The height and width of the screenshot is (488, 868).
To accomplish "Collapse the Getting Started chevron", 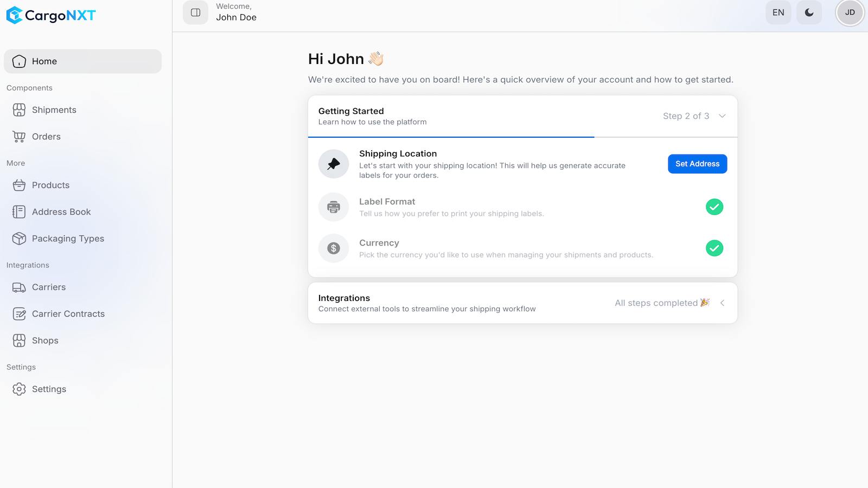I will pyautogui.click(x=722, y=116).
